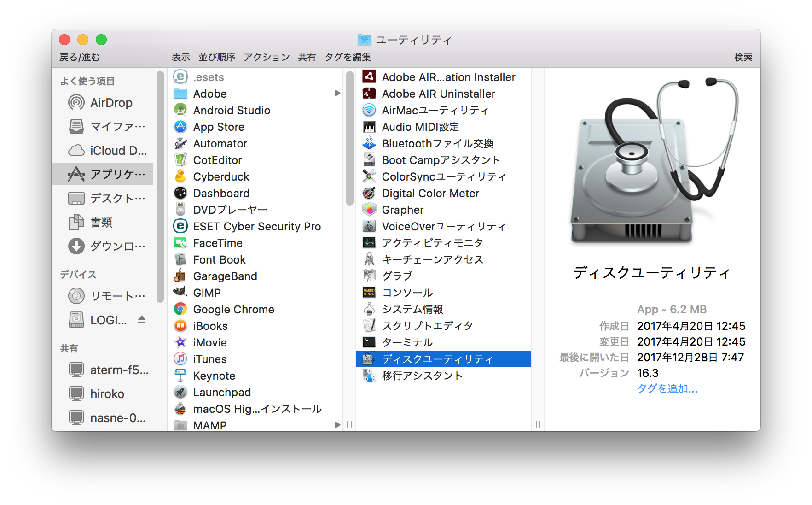The height and width of the screenshot is (505, 812).
Task: Click the タグを追加 (Add Tags) link
Action: pos(667,389)
